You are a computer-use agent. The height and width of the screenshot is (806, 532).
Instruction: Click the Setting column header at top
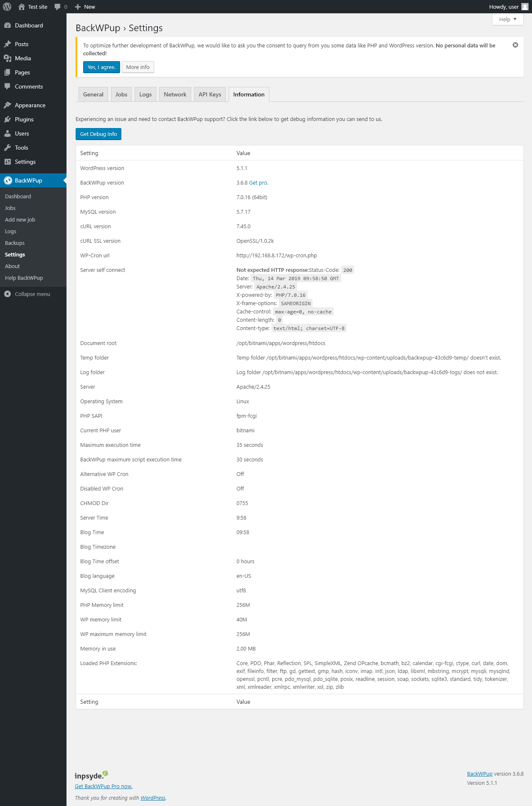pos(89,153)
